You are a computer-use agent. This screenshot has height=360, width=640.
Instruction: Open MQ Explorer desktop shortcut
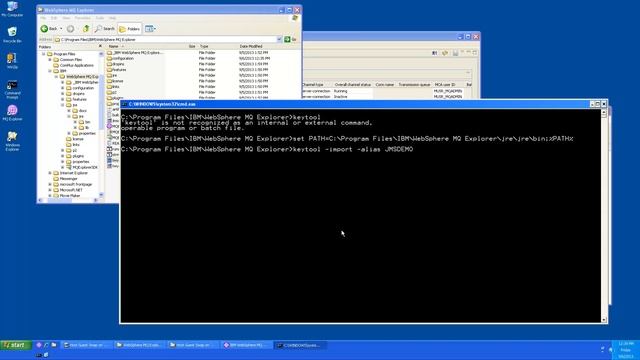(12, 113)
